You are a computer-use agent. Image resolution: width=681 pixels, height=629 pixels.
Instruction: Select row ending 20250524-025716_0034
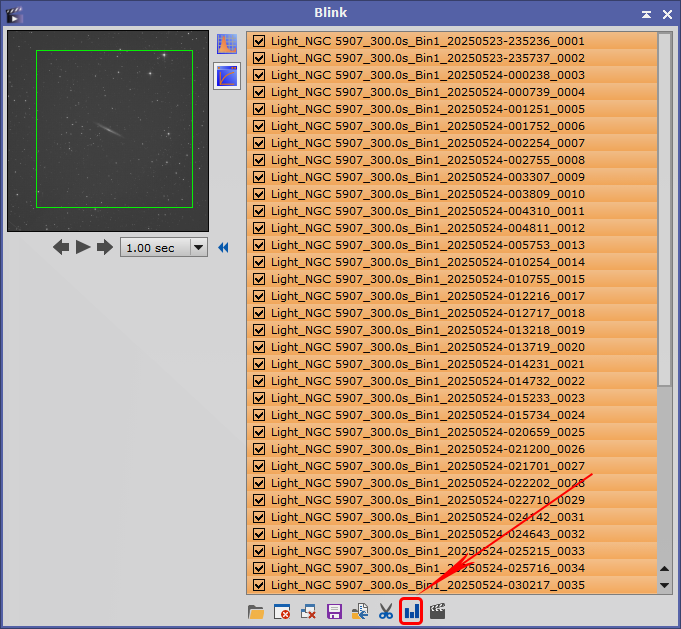(x=452, y=568)
